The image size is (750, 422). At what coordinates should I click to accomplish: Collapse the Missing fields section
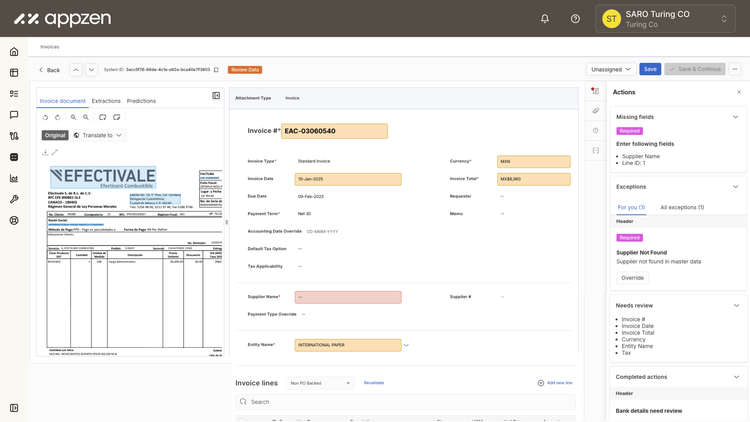coord(735,117)
